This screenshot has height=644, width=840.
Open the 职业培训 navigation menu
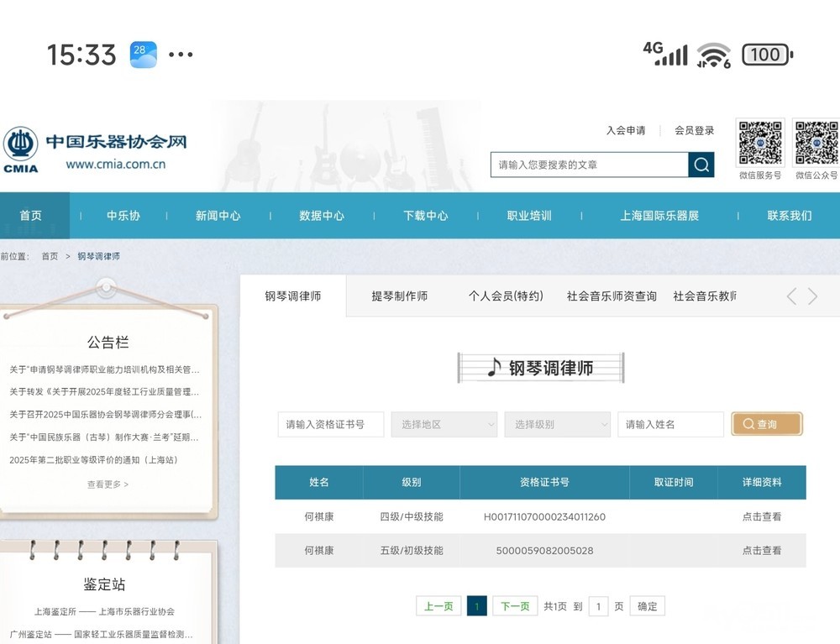(529, 216)
